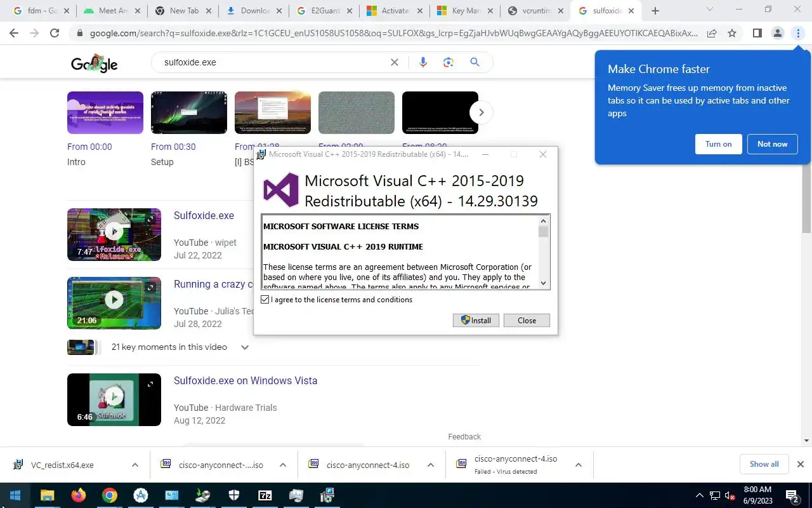The height and width of the screenshot is (508, 812).
Task: Play the 21:06 video thumbnail
Action: click(114, 303)
